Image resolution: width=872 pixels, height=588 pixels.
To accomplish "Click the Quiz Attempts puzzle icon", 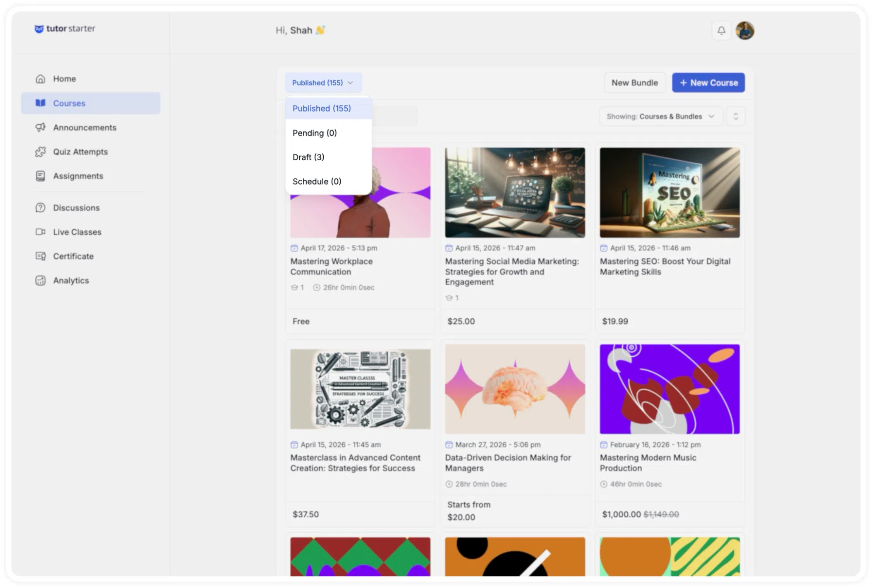I will click(x=41, y=152).
